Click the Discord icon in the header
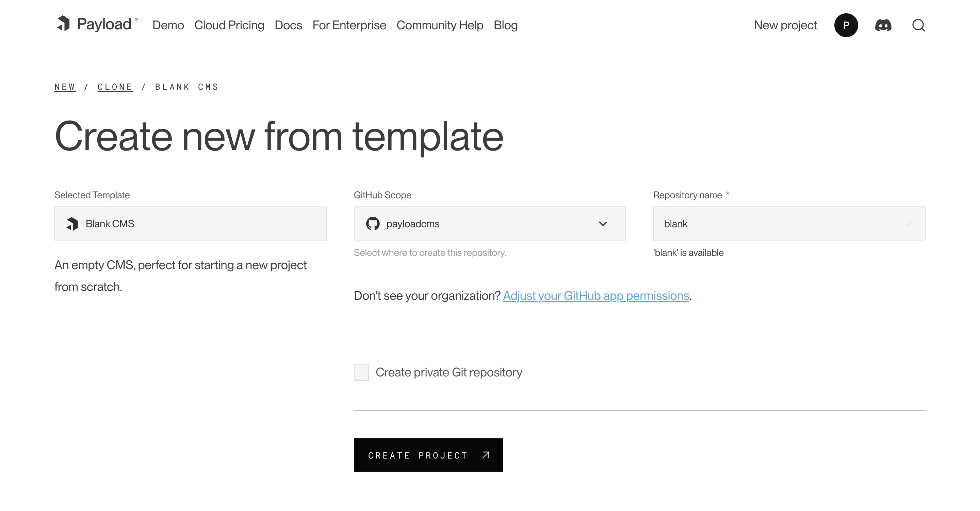Viewport: 980px width, 511px height. [x=883, y=26]
